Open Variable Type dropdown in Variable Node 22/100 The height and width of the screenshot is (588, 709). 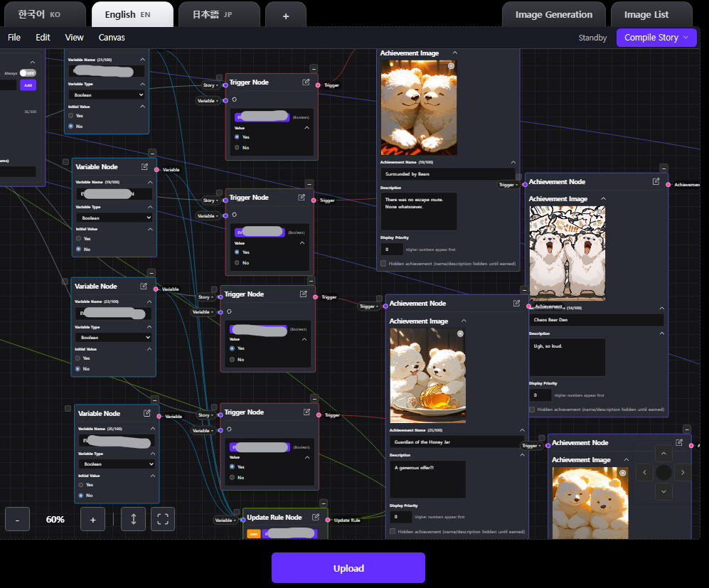(114, 337)
